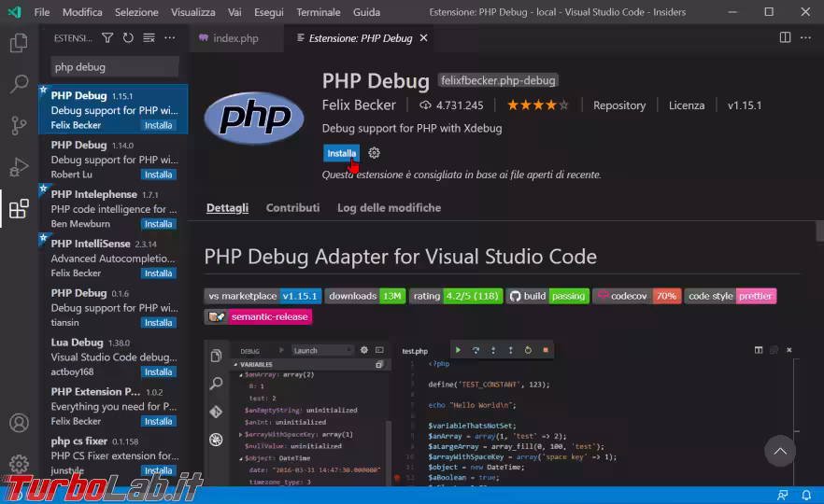Refresh the extensions list

pos(128,37)
